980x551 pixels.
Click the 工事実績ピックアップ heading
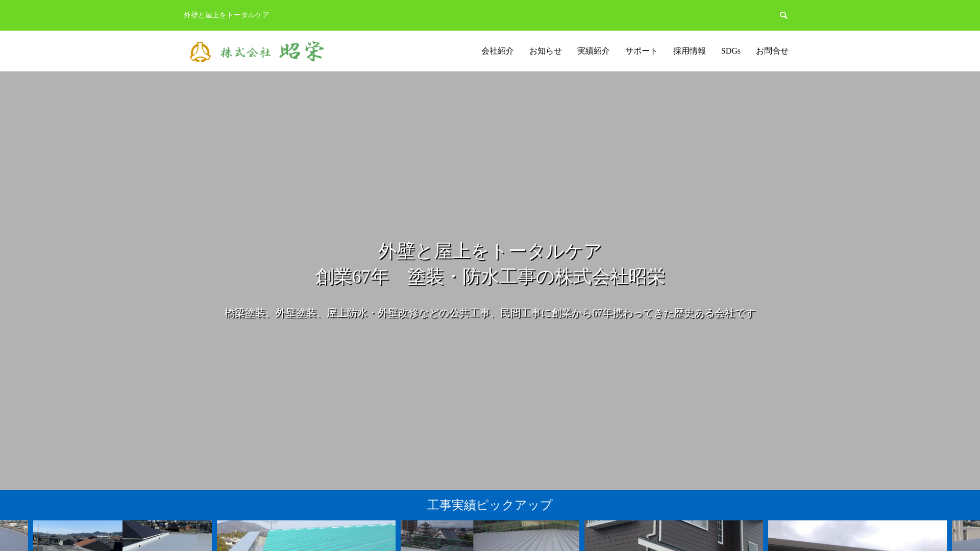click(490, 505)
